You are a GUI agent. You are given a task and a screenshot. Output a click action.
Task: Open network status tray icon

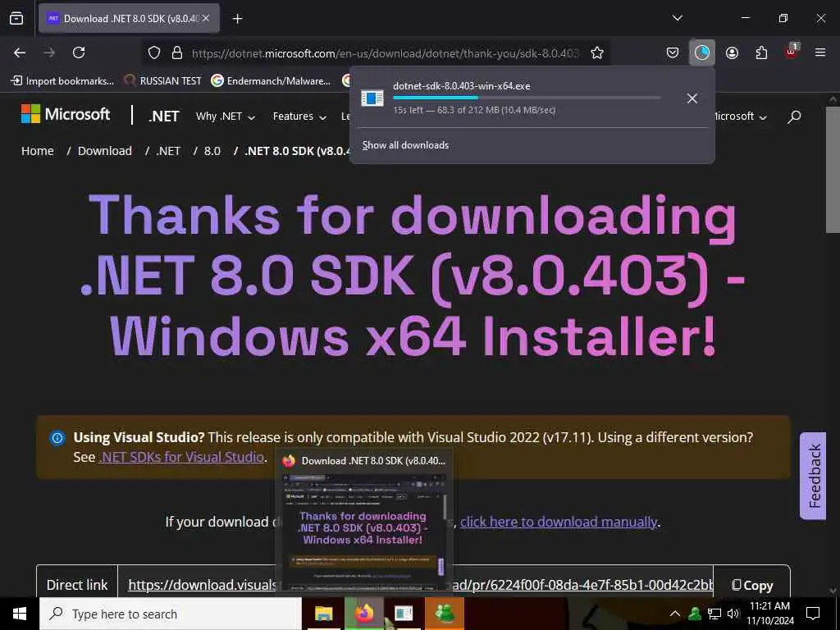[x=714, y=614]
